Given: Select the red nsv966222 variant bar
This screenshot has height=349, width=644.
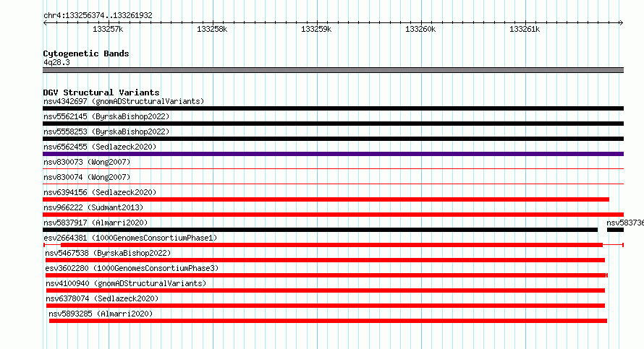Looking at the screenshot, I should click(x=333, y=215).
